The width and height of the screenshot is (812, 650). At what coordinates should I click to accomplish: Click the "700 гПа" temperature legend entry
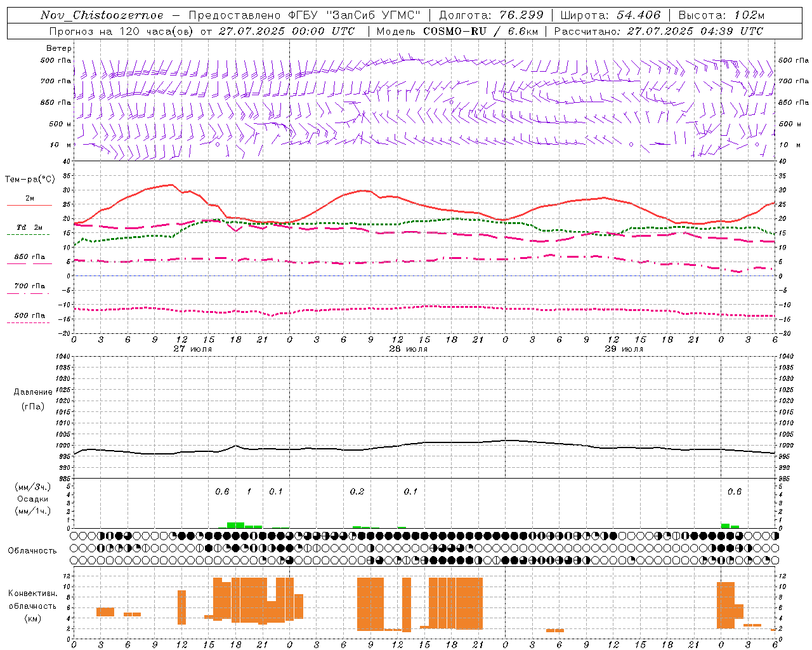point(30,286)
